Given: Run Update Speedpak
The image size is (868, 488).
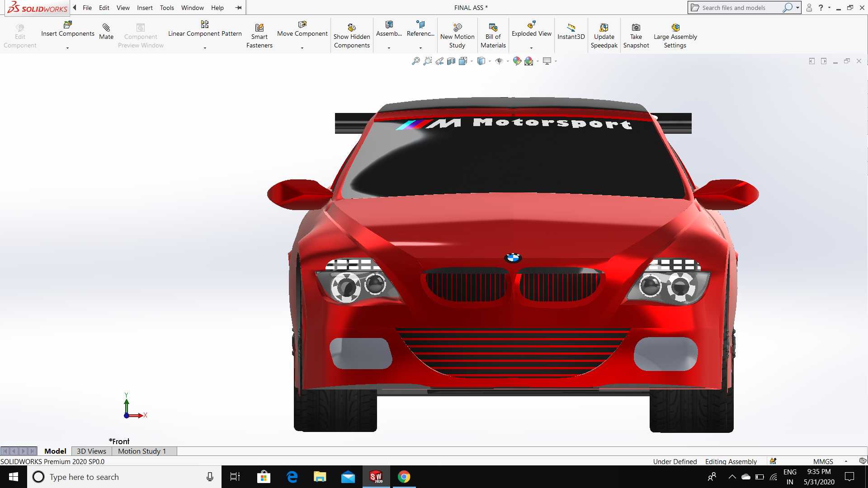Looking at the screenshot, I should coord(604,36).
